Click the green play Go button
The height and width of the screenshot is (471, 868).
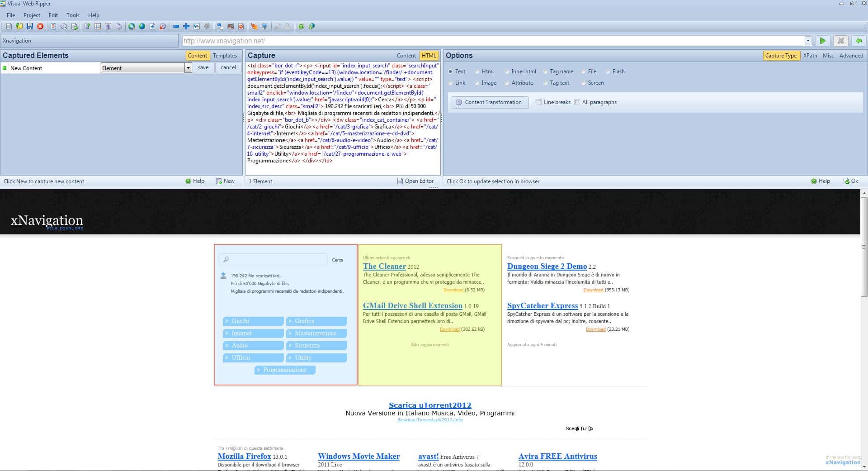[x=823, y=41]
